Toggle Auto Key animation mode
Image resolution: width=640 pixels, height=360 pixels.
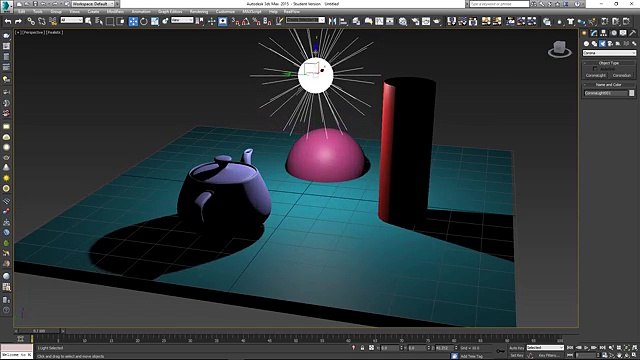(517, 348)
